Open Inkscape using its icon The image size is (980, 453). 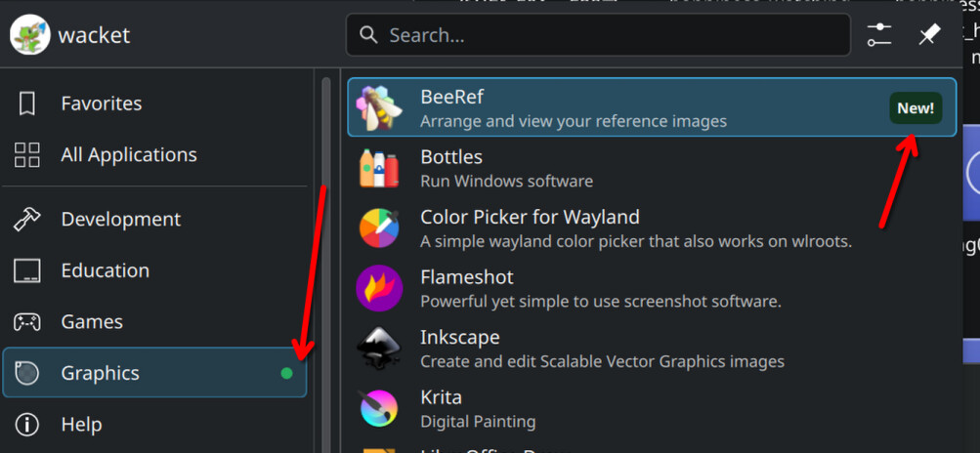tap(379, 349)
